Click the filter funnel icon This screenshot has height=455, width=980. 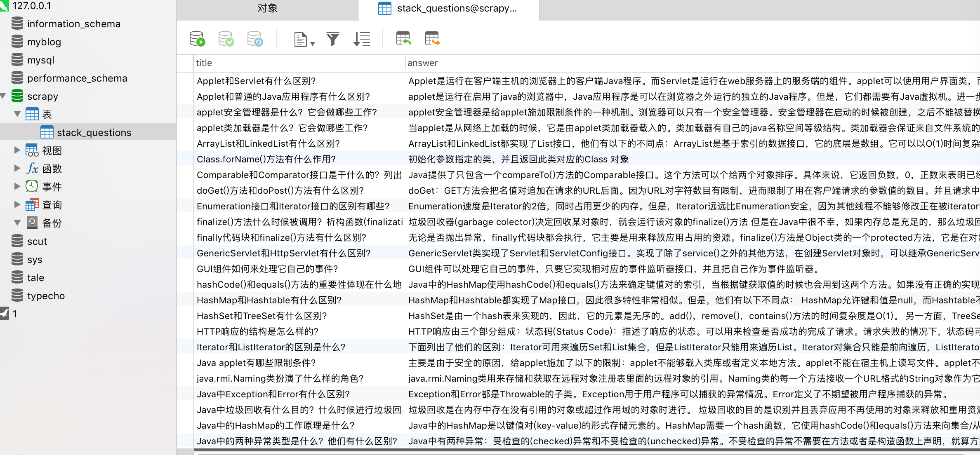point(332,39)
